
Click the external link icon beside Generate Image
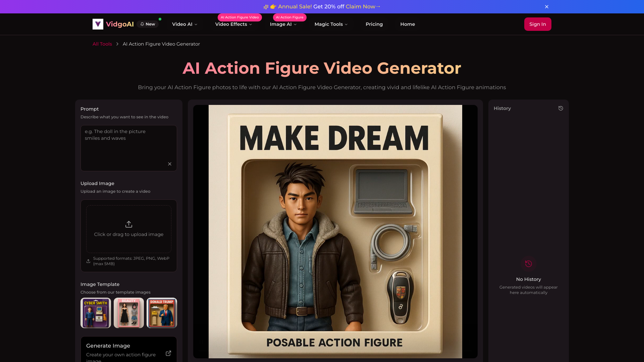168,353
